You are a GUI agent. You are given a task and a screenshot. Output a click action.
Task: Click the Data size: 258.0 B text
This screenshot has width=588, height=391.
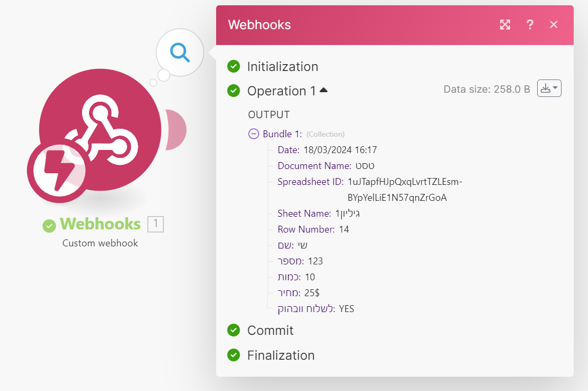[x=487, y=89]
